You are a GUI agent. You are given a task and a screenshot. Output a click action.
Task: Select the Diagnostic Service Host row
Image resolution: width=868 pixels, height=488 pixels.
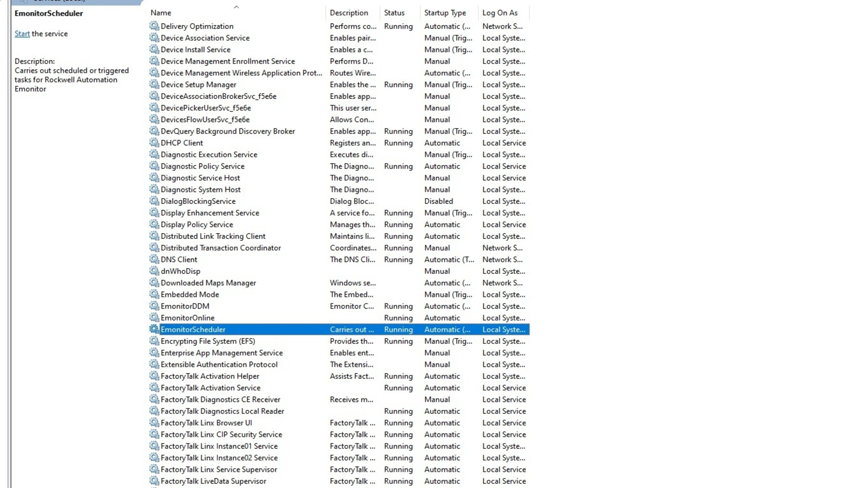(339, 177)
